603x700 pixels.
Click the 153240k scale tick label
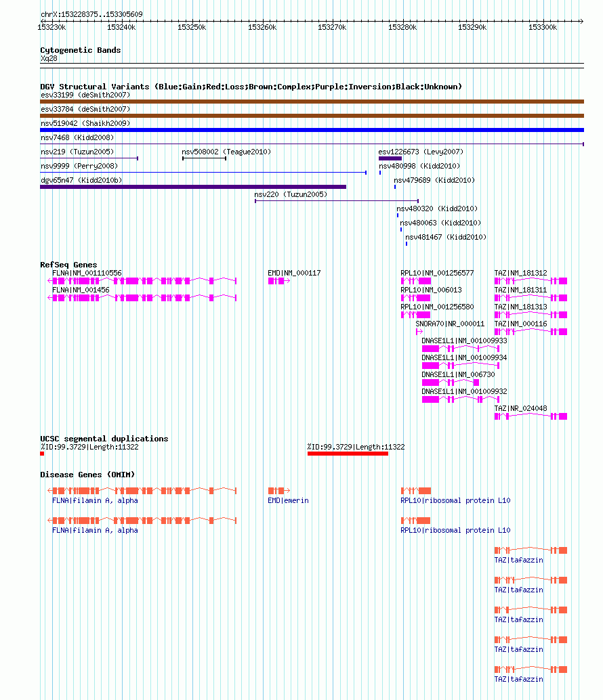point(121,27)
